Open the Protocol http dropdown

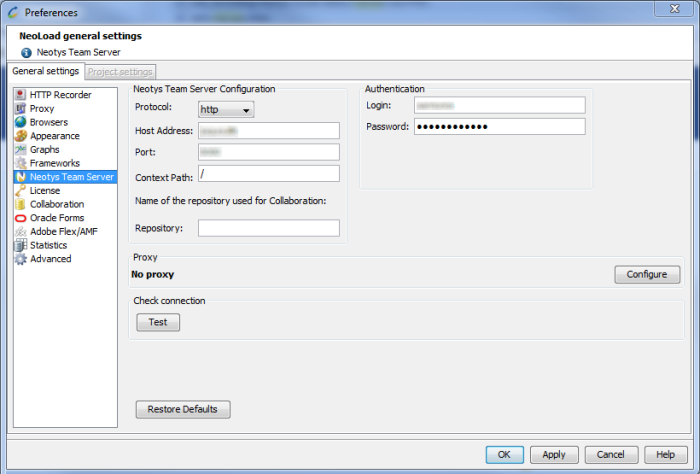point(225,109)
